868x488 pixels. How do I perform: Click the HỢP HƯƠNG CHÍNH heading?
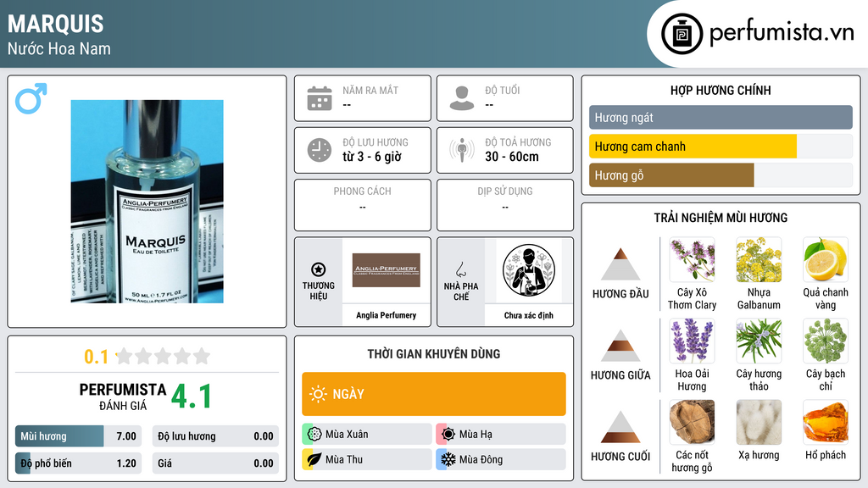(721, 90)
